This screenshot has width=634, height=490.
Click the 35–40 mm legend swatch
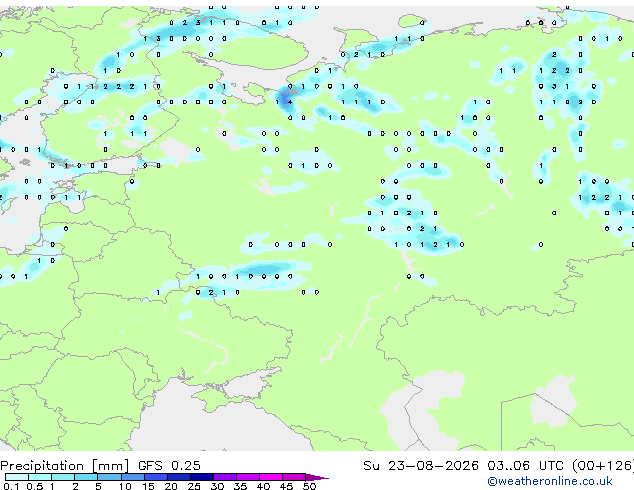click(x=247, y=477)
